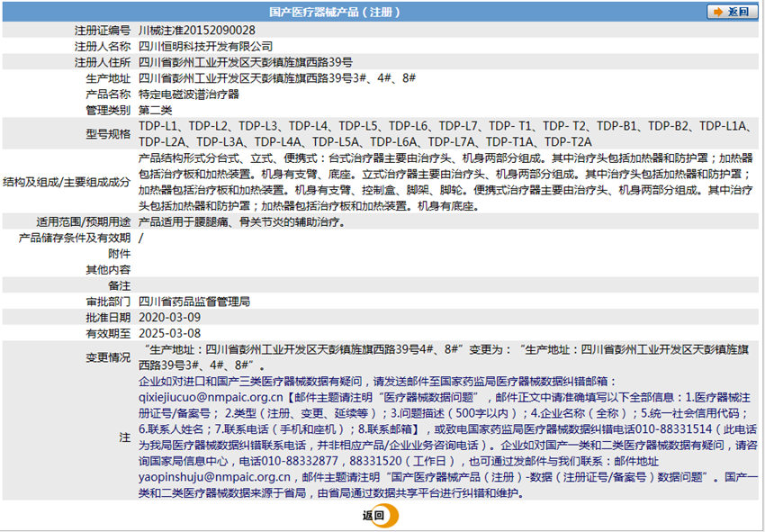765x532 pixels.
Task: Click the 注册人住所 address value ending 39号
Action: click(246, 62)
